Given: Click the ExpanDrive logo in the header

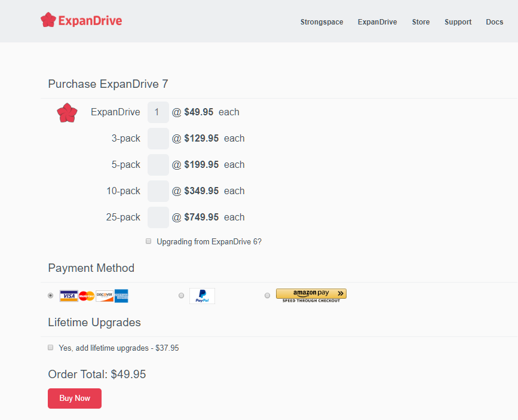Looking at the screenshot, I should tap(81, 20).
